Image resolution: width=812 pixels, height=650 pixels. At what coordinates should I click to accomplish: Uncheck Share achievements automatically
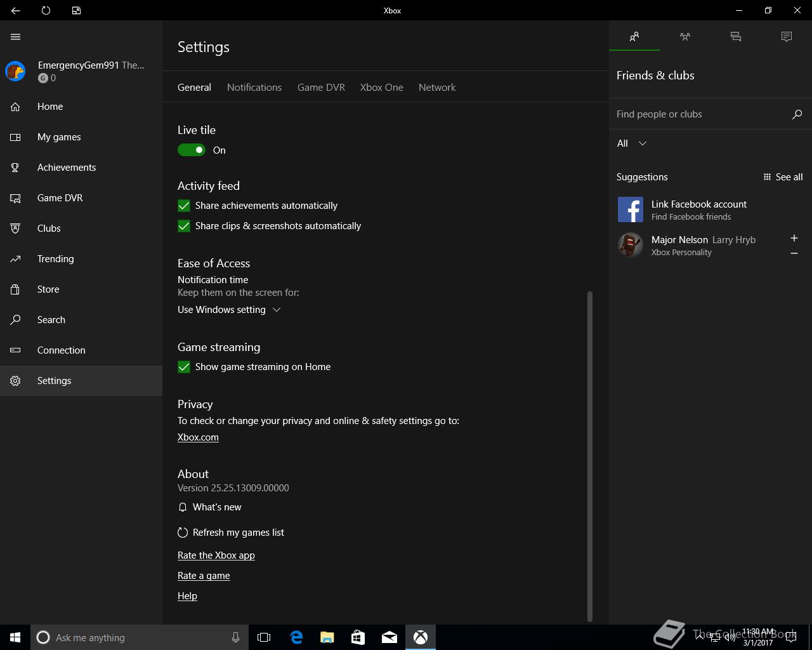pos(184,206)
